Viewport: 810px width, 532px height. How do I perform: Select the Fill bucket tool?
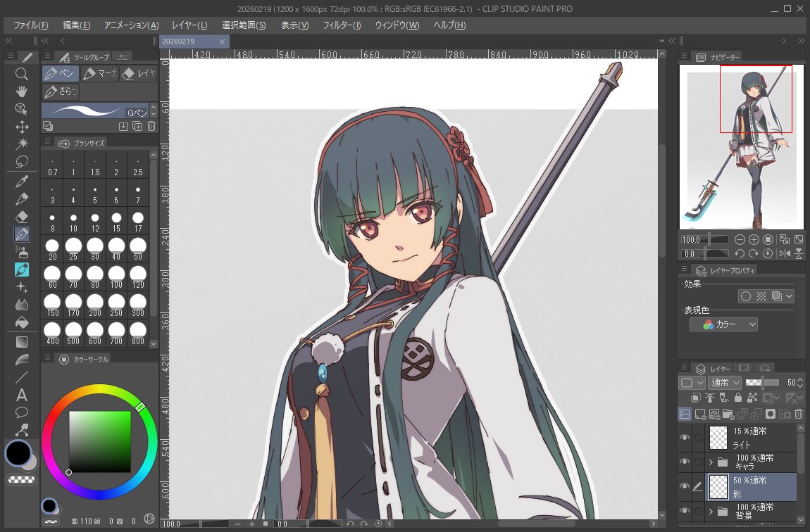(21, 322)
